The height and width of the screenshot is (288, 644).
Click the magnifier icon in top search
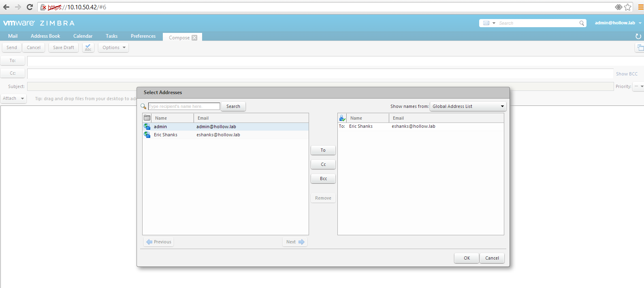(x=582, y=23)
